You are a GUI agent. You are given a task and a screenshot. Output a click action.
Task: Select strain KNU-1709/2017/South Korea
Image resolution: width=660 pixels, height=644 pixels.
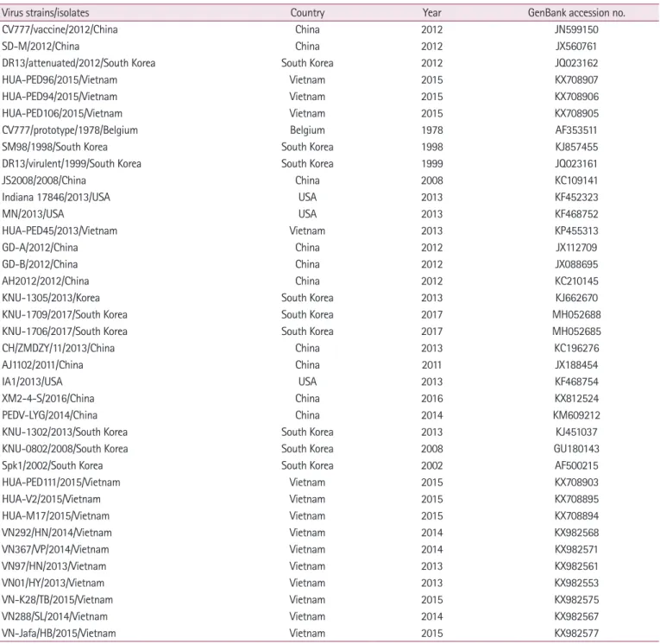[65, 314]
